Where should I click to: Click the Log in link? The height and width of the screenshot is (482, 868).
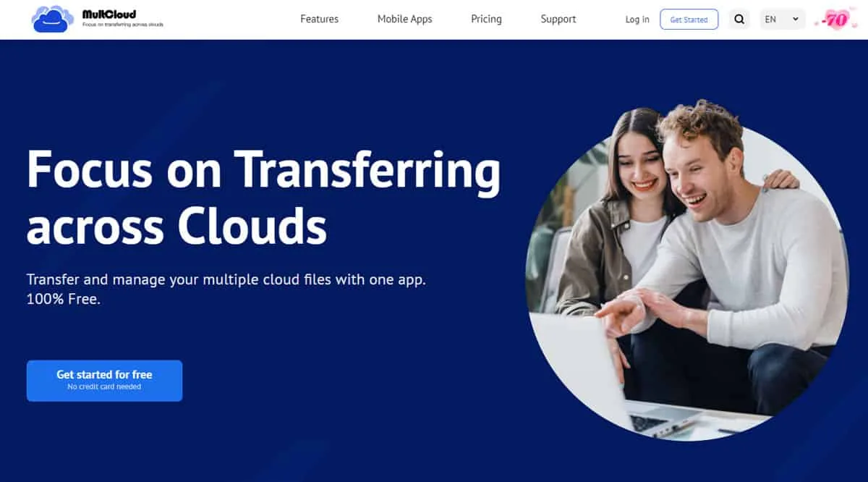tap(637, 20)
